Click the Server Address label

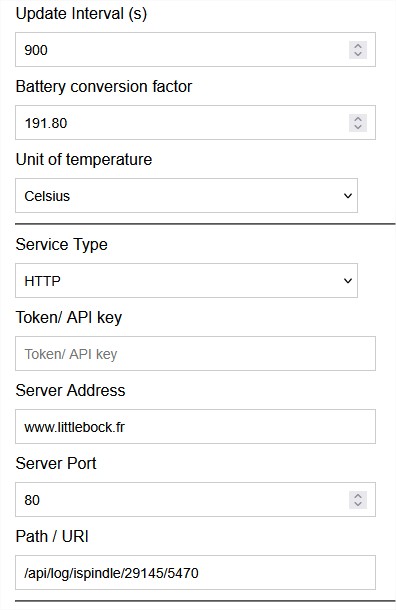70,390
